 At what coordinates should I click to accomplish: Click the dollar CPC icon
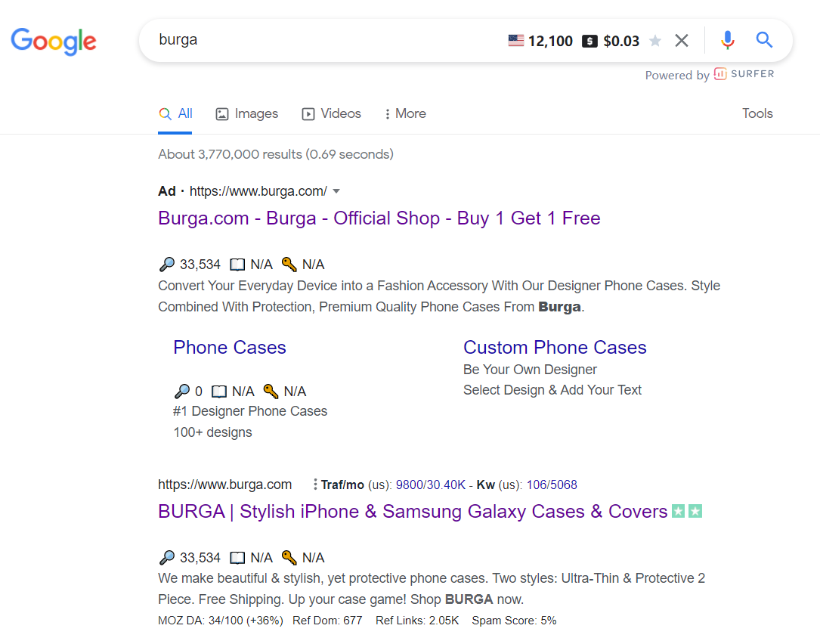(x=589, y=41)
